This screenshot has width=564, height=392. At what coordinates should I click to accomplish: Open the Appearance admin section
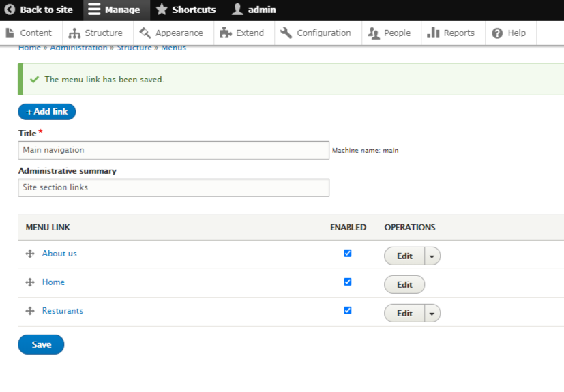[170, 33]
